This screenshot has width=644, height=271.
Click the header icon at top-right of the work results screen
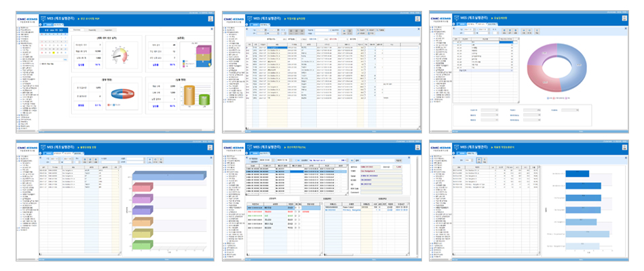(x=417, y=18)
